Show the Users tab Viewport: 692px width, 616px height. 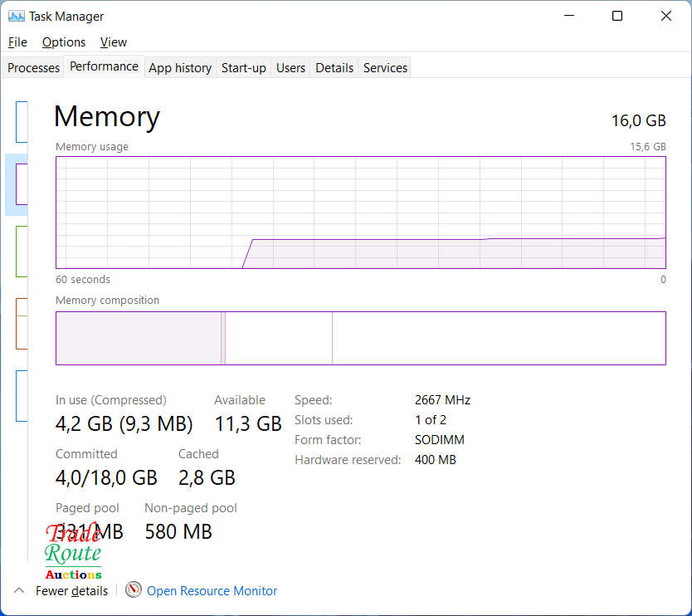[x=290, y=68]
